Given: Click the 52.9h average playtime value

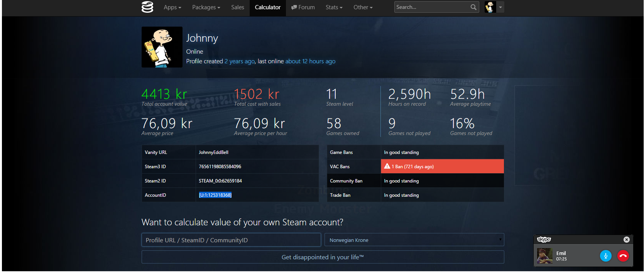Looking at the screenshot, I should pyautogui.click(x=467, y=94).
